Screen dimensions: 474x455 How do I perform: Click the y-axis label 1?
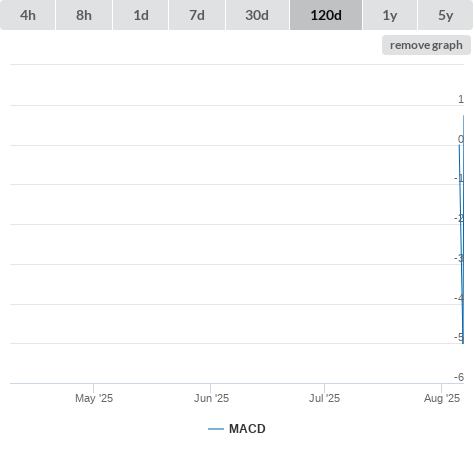461,99
